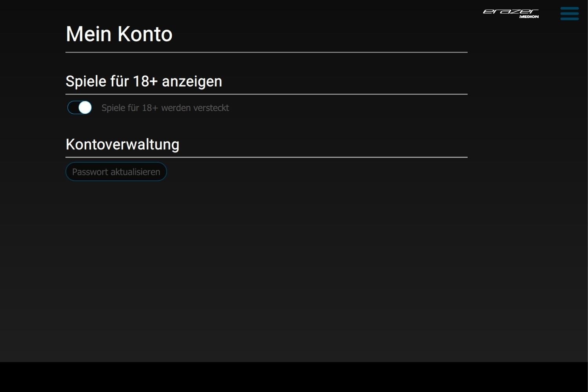Click 'Spiele für 18+ werden versteckt' label

(165, 108)
